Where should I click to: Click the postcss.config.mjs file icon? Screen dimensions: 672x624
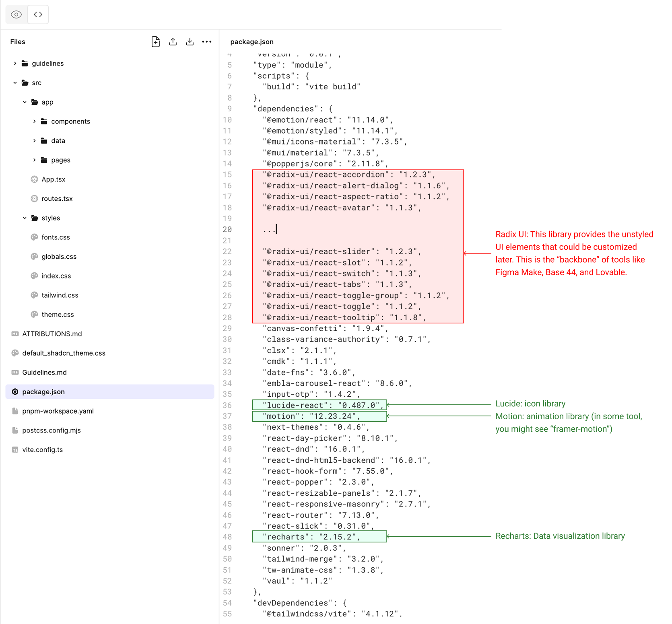(x=15, y=430)
